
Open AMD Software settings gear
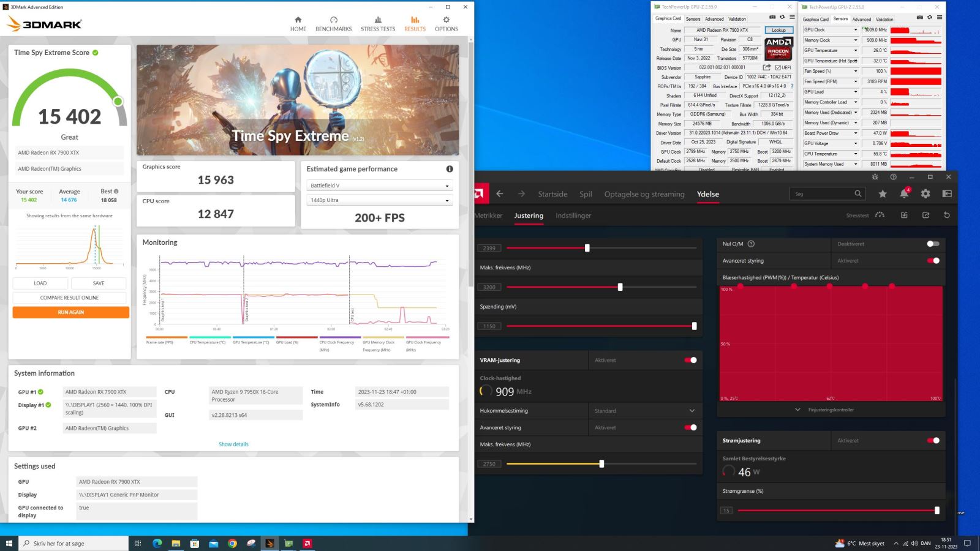925,193
